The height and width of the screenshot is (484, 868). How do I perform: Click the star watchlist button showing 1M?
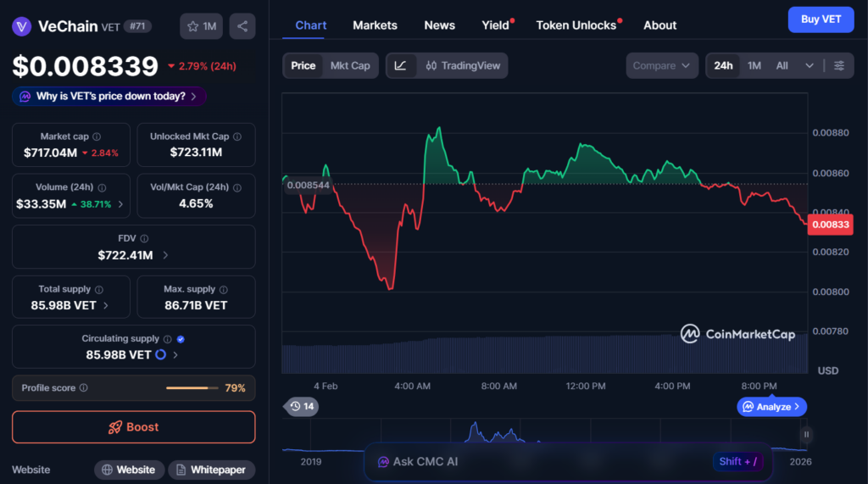tap(201, 26)
